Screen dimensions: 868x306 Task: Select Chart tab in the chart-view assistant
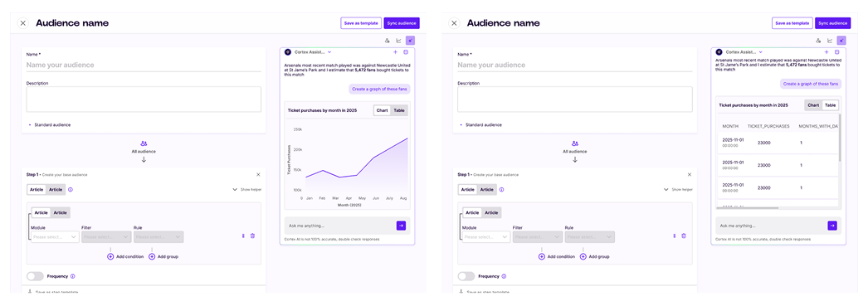click(x=383, y=110)
